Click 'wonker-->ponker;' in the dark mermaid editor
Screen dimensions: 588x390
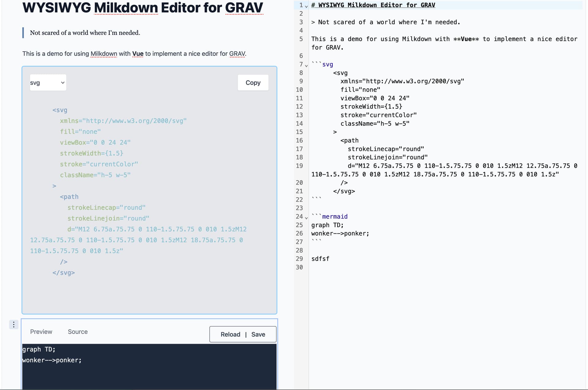tap(52, 360)
